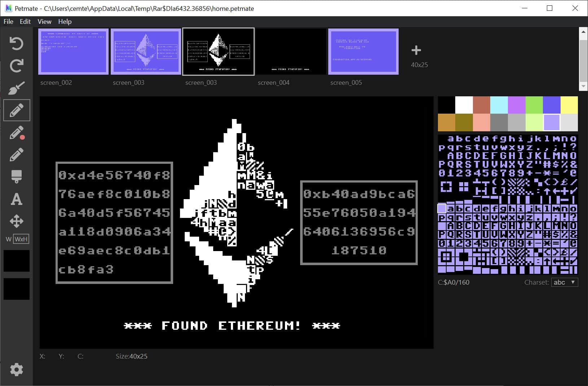Select the screen_004 thumbnail

pos(291,52)
